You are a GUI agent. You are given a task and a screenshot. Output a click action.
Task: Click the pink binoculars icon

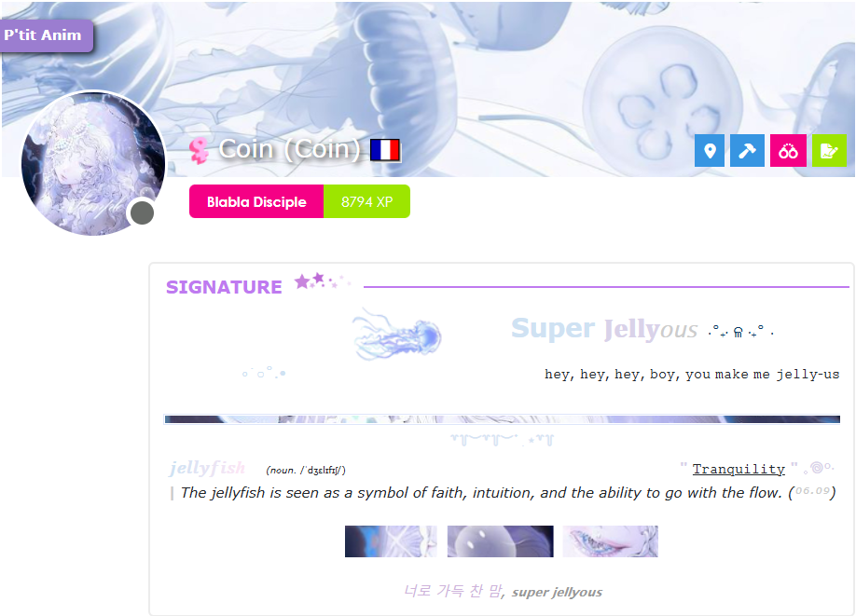point(788,151)
